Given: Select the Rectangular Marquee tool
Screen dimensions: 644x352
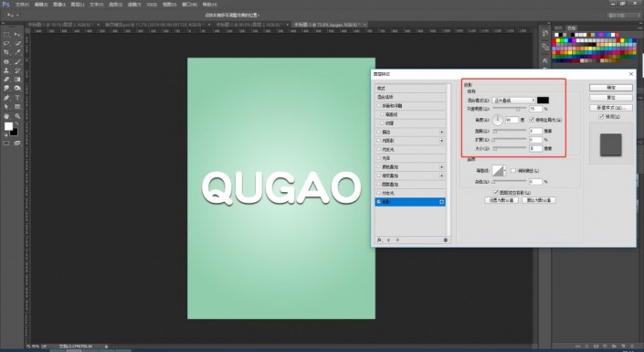Looking at the screenshot, I should click(6, 35).
